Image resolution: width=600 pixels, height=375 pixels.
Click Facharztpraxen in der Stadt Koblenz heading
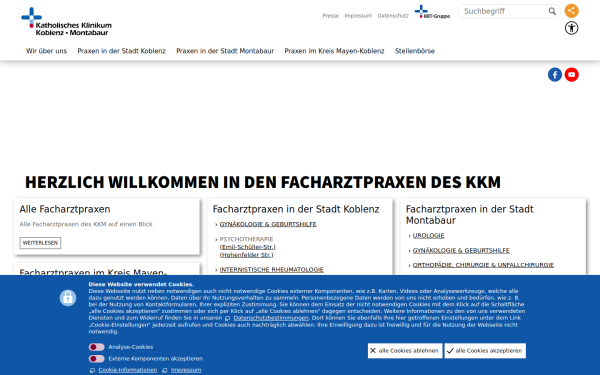pos(296,209)
